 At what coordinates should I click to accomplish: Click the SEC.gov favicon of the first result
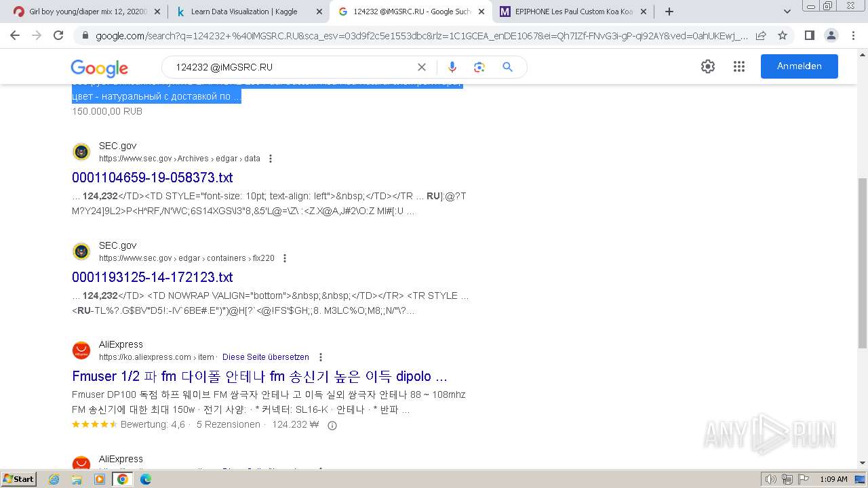[x=81, y=152]
